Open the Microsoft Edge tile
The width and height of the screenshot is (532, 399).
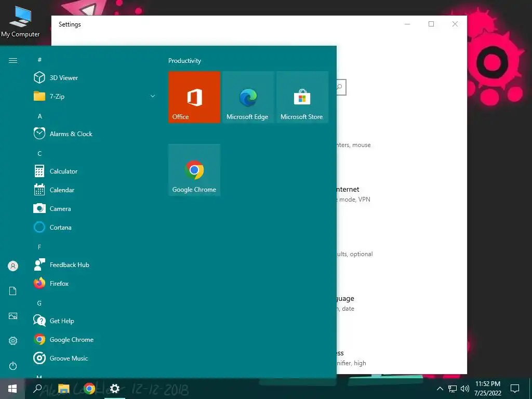248,97
